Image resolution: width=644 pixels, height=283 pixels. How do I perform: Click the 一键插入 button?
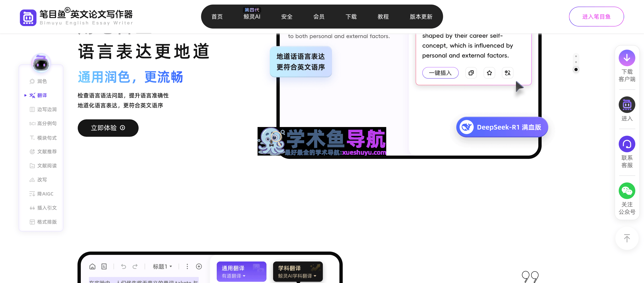(x=440, y=73)
